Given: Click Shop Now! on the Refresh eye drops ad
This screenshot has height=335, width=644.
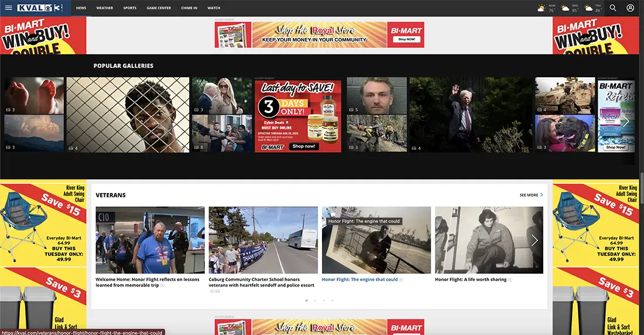Looking at the screenshot, I should click(x=615, y=147).
